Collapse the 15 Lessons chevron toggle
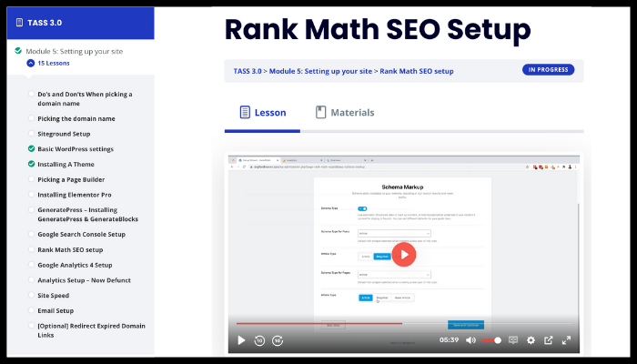Screen dimensions: 637x364 tap(30, 63)
